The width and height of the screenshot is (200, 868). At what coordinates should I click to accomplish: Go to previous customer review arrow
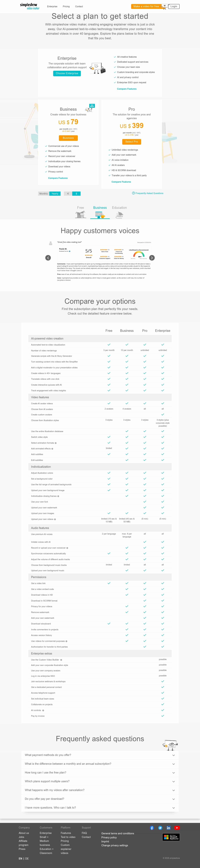coord(48,258)
